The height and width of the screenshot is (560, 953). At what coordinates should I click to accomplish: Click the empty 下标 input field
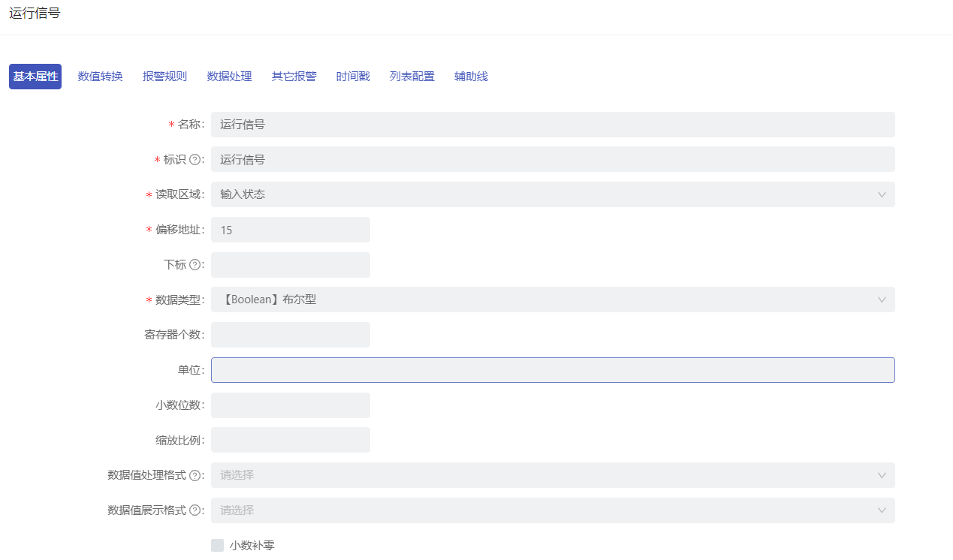[291, 265]
